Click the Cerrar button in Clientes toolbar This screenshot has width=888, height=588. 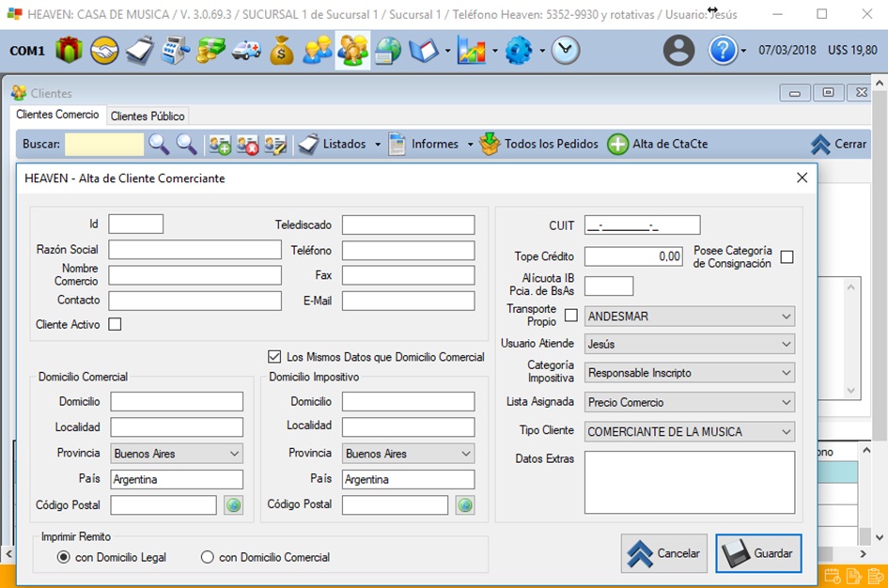(838, 144)
